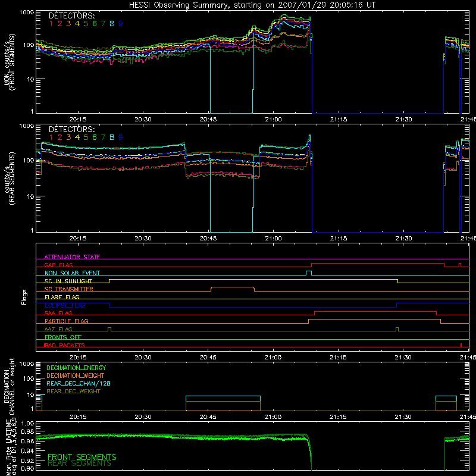Pick green detector 6 in the rear segments legend
Screen dimensions: 476x476
[x=95, y=137]
